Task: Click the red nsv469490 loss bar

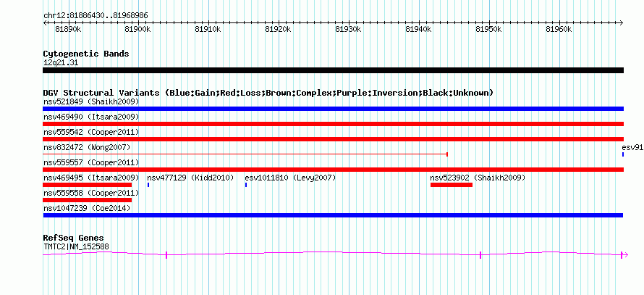Action: (333, 124)
